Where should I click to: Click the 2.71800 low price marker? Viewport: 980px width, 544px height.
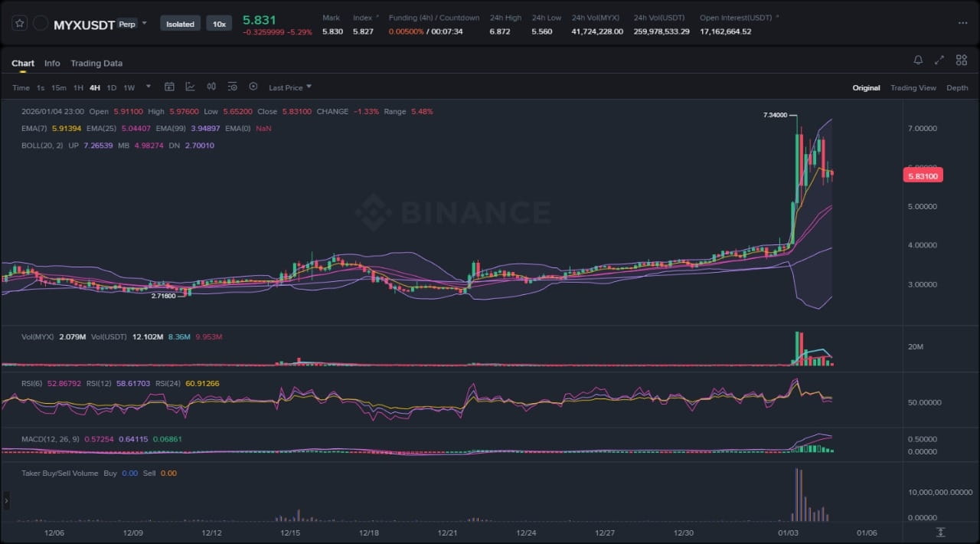click(163, 296)
